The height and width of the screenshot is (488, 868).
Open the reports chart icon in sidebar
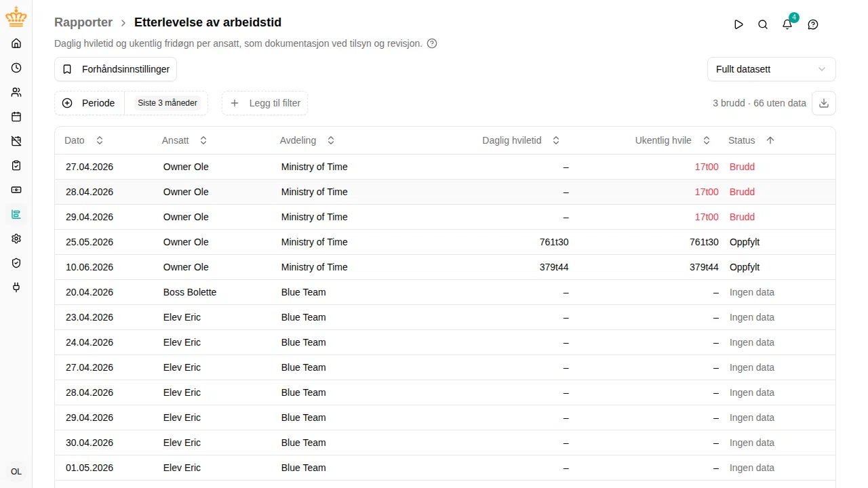16,214
